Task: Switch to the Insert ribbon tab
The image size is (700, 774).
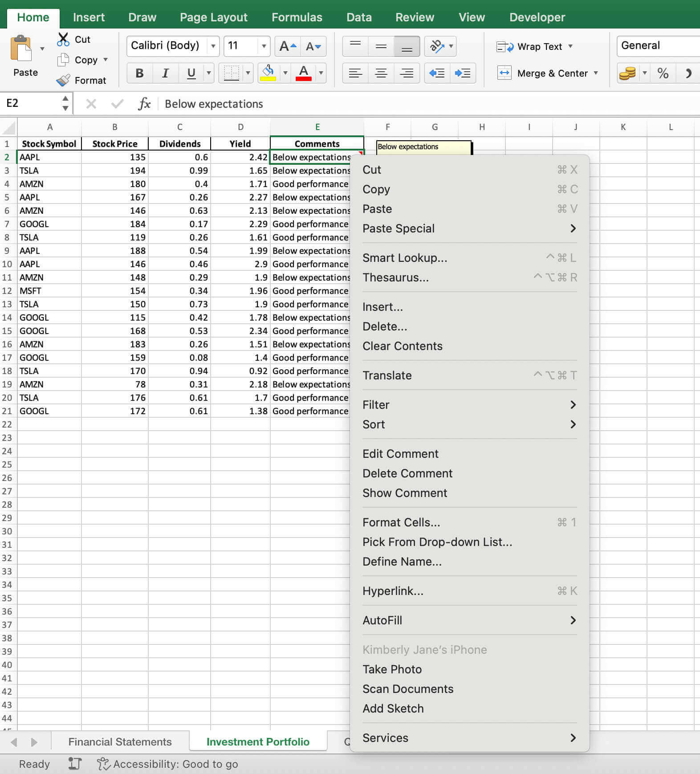Action: click(89, 17)
